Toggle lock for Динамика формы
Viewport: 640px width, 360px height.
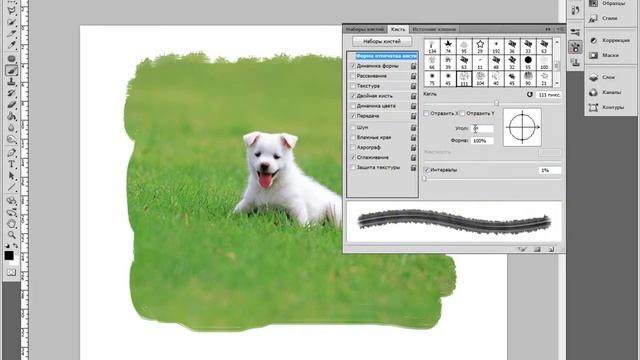413,66
